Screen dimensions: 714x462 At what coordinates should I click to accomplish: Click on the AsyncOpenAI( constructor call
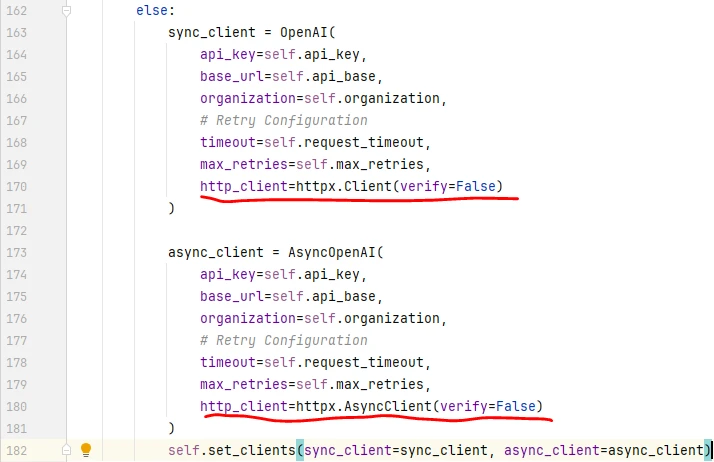336,252
